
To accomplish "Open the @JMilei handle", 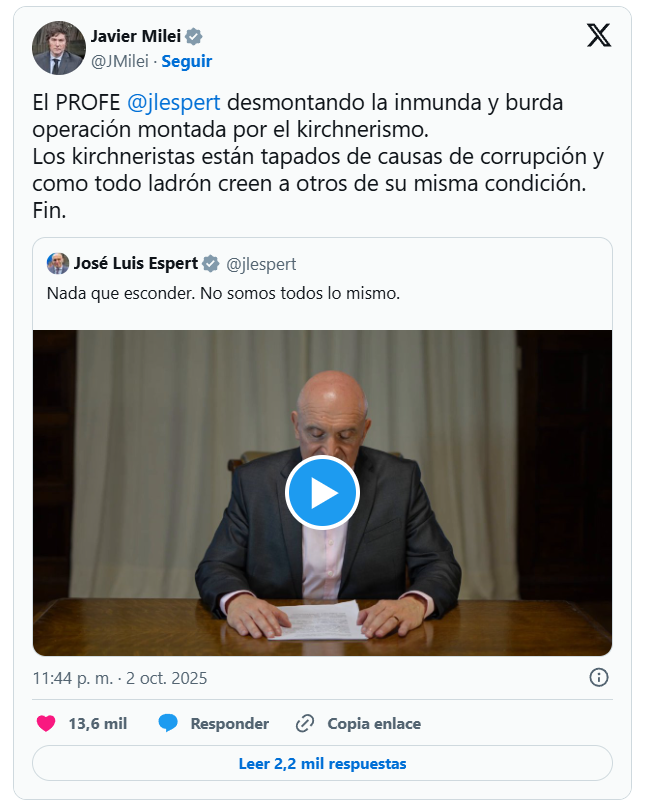I will point(120,61).
